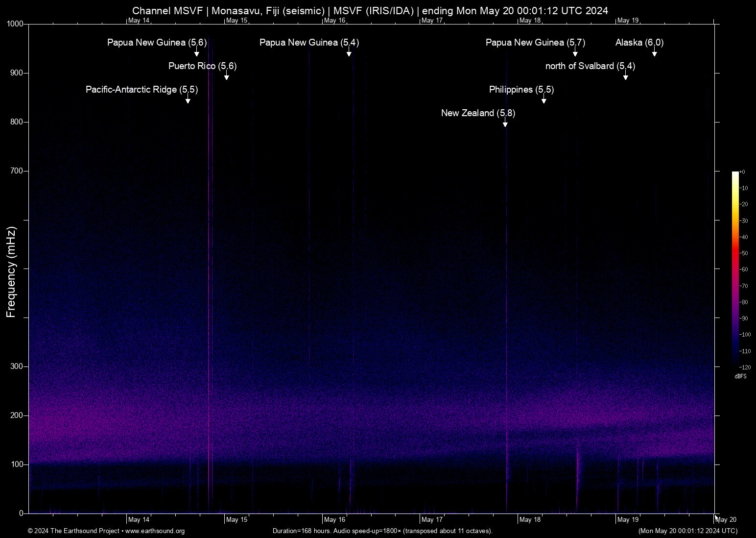The image size is (756, 538).
Task: Select the May 17 tick on bottom axis
Action: 433,519
